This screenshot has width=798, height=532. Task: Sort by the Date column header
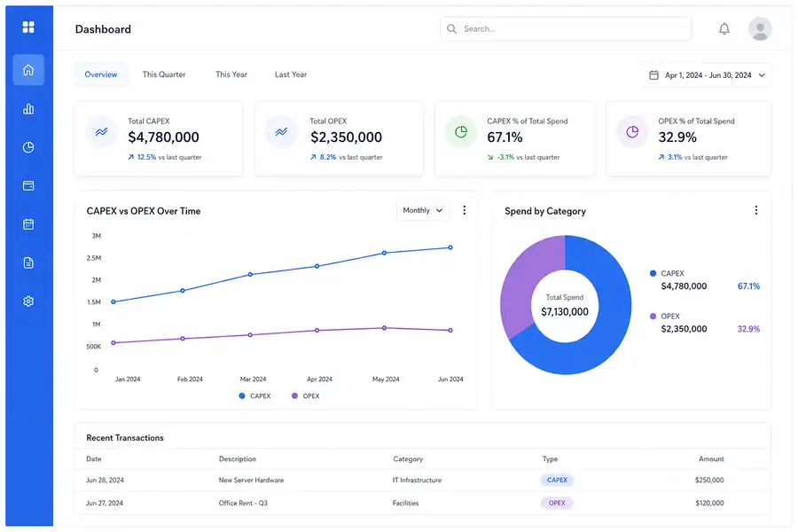[94, 458]
